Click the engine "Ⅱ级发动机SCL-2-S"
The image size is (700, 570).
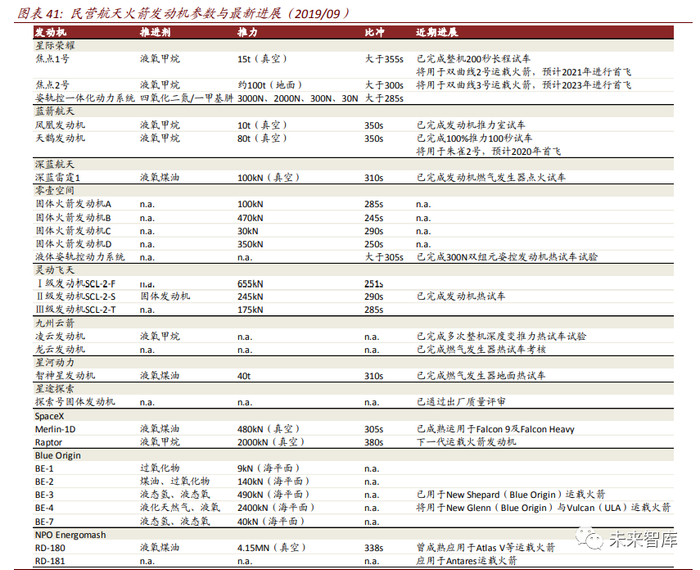click(76, 296)
